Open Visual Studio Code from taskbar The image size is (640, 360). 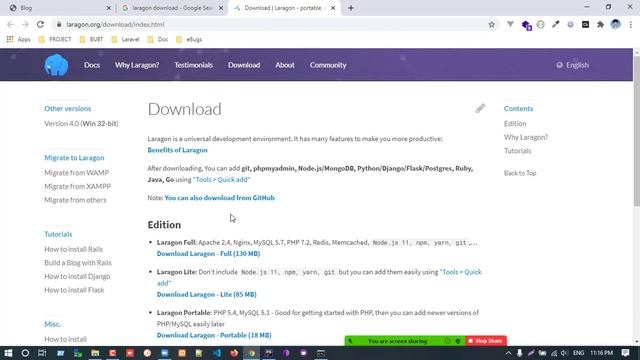click(x=217, y=353)
